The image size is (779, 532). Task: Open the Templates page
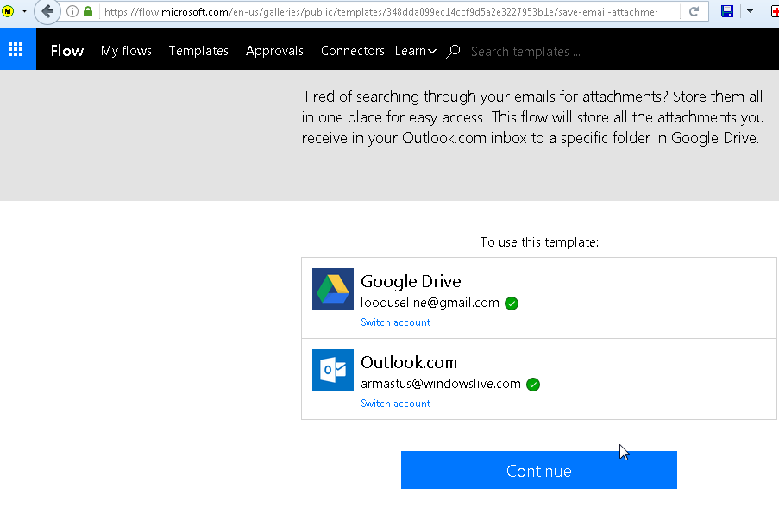[198, 51]
